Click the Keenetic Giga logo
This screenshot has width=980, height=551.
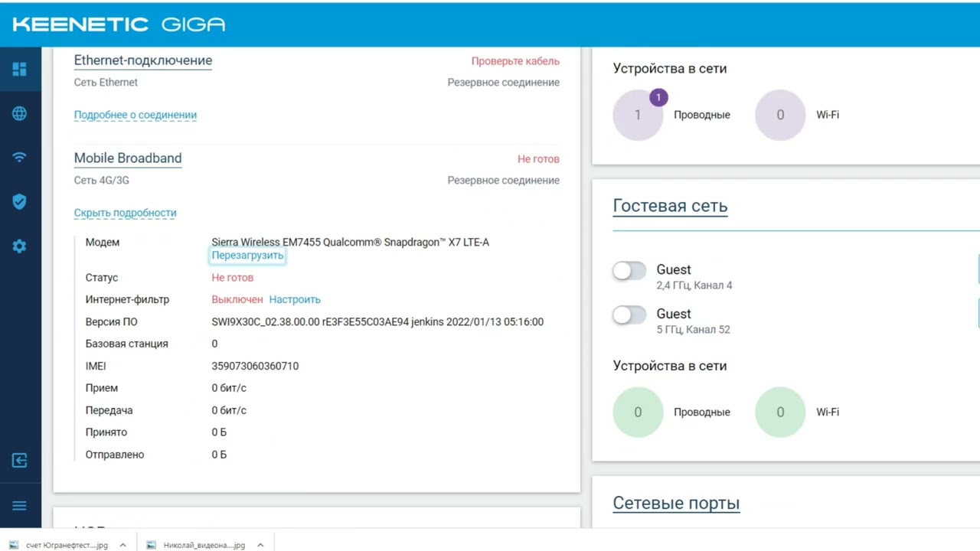pos(119,24)
